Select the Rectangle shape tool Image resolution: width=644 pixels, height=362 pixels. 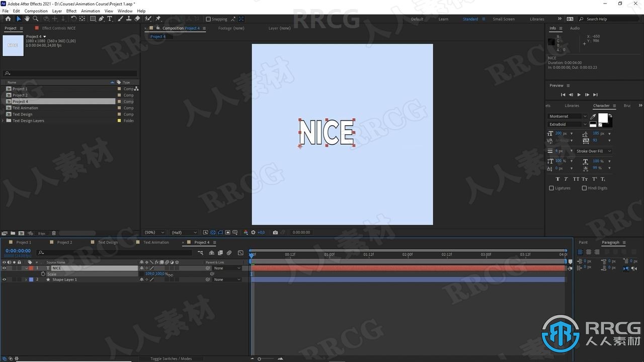pyautogui.click(x=93, y=19)
